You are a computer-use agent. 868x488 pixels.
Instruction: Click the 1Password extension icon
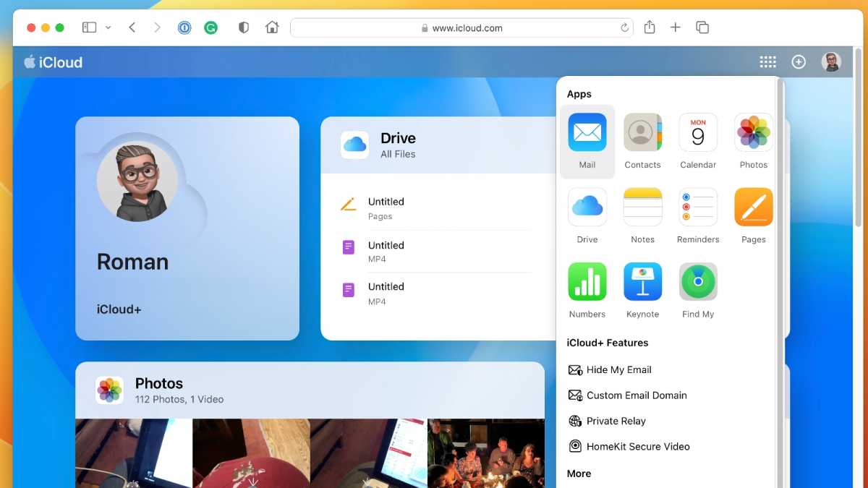coord(184,27)
